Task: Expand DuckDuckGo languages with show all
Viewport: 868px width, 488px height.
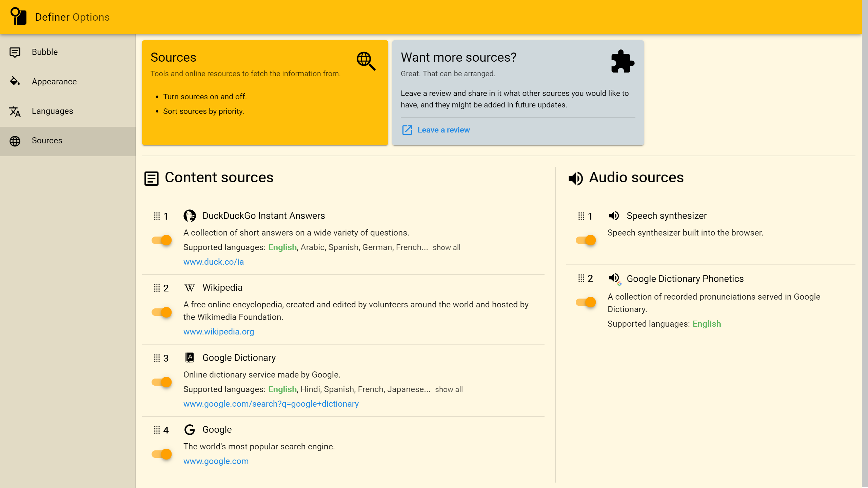Action: click(446, 248)
